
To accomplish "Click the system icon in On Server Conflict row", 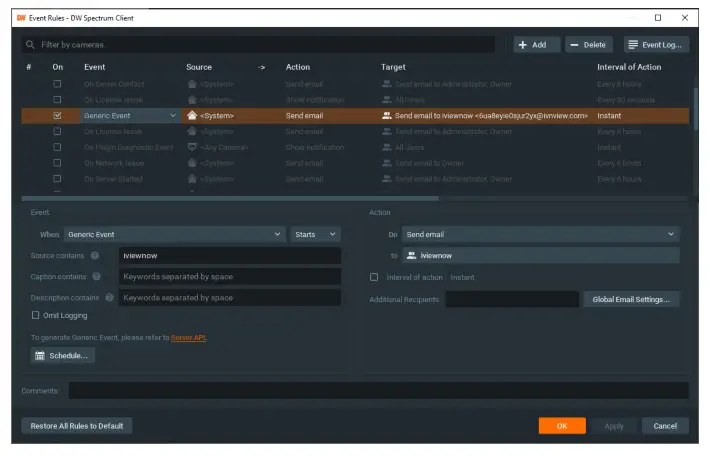I will [x=192, y=84].
